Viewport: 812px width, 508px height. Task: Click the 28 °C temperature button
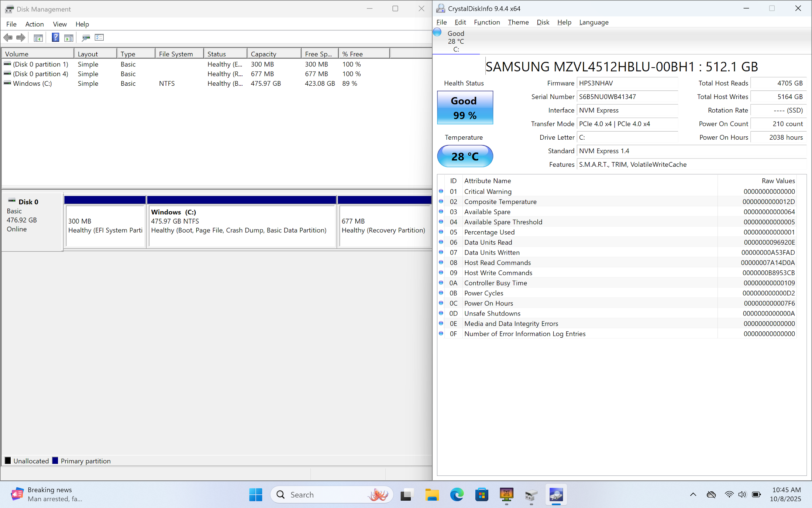point(465,156)
